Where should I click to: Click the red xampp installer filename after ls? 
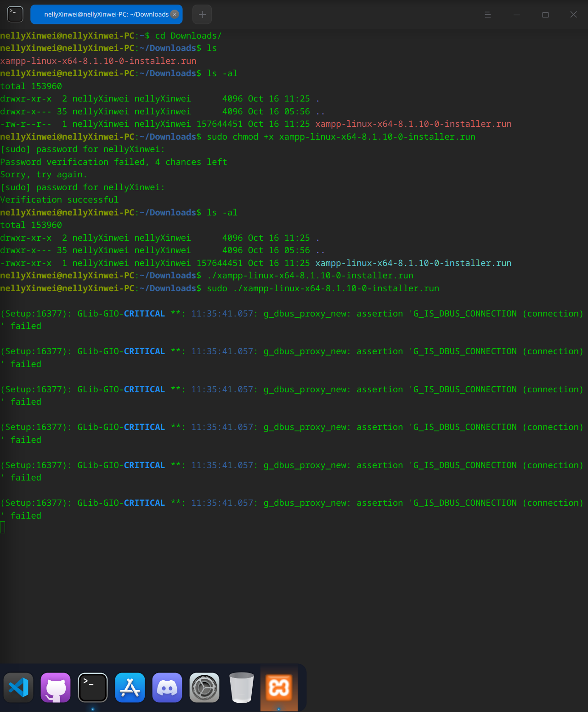[98, 61]
